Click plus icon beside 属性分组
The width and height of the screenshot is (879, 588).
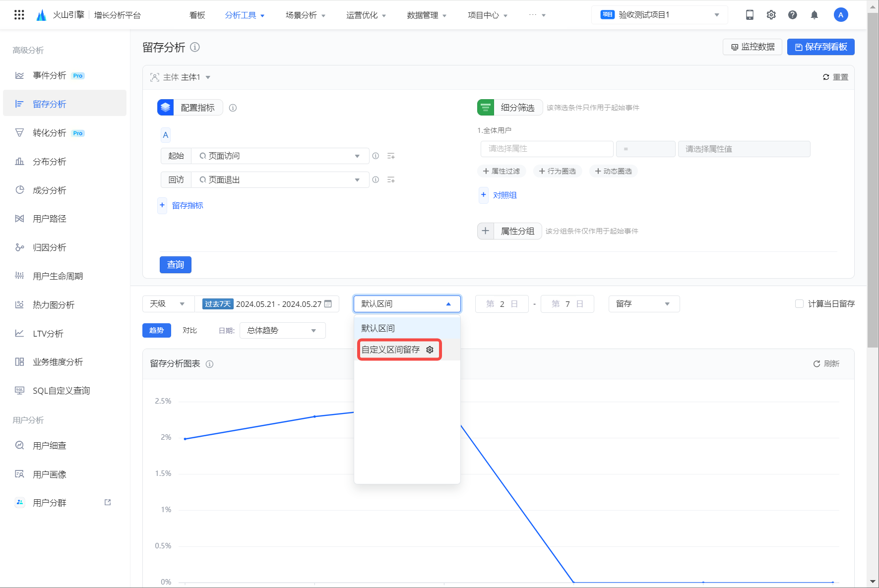click(486, 231)
